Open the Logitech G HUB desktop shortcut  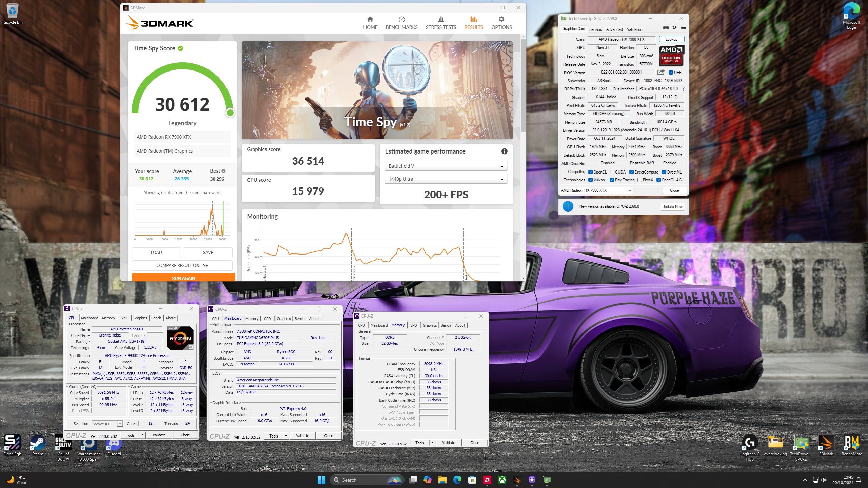[749, 448]
